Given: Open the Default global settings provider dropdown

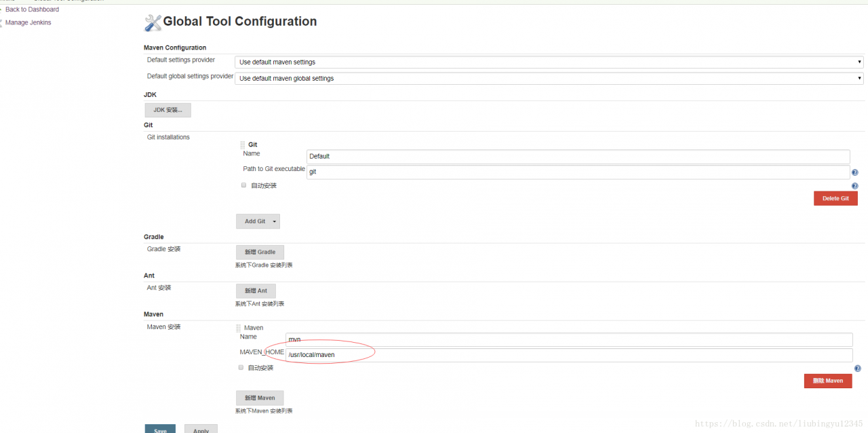Looking at the screenshot, I should coord(549,78).
